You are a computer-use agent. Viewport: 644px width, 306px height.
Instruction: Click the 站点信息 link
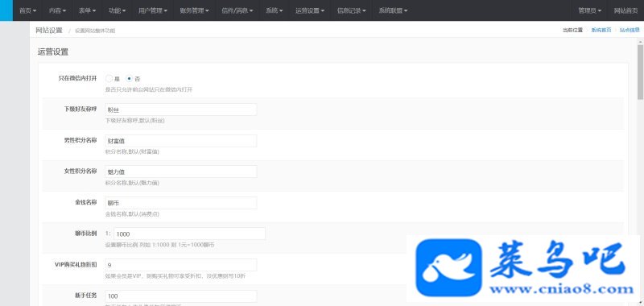tap(630, 30)
